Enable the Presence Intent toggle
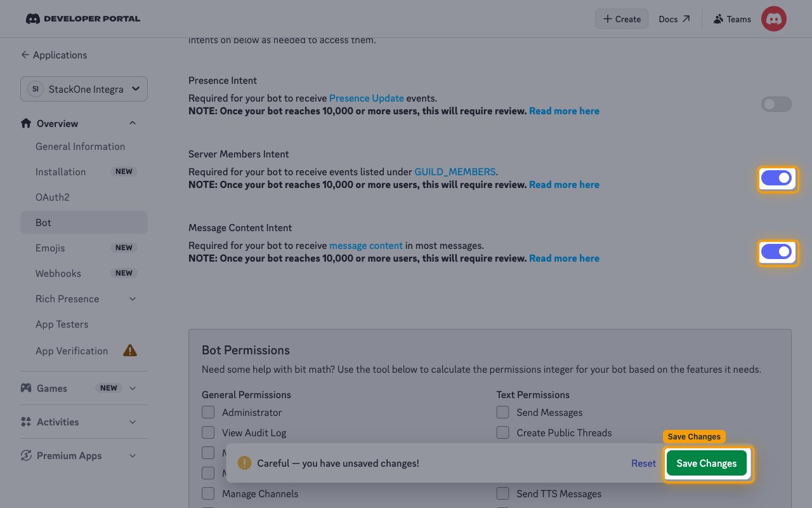812x508 pixels. coord(776,104)
